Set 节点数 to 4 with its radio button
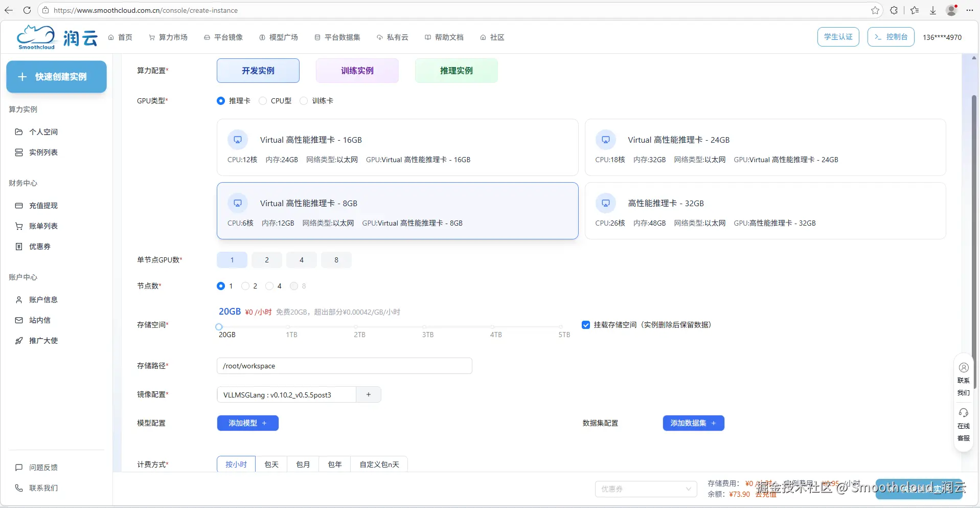Screen dimensions: 980x508 click(x=269, y=286)
